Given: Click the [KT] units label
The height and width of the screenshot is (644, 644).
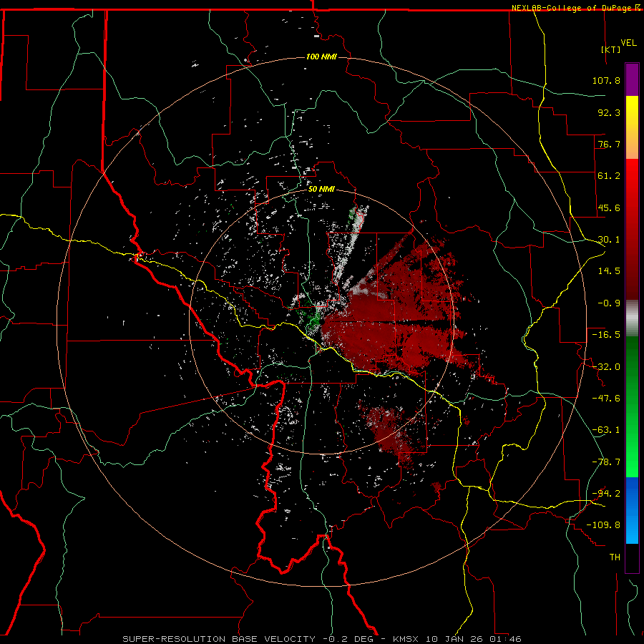Looking at the screenshot, I should click(x=611, y=49).
